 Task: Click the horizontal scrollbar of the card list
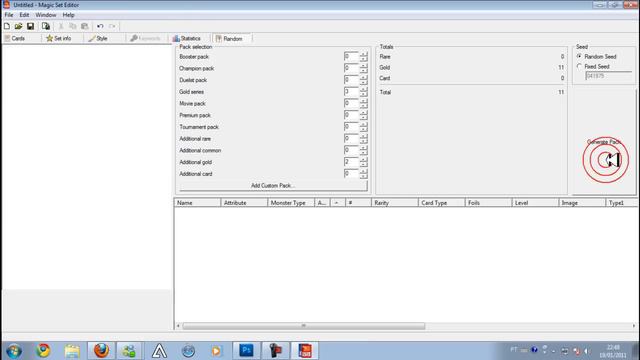coord(304,326)
